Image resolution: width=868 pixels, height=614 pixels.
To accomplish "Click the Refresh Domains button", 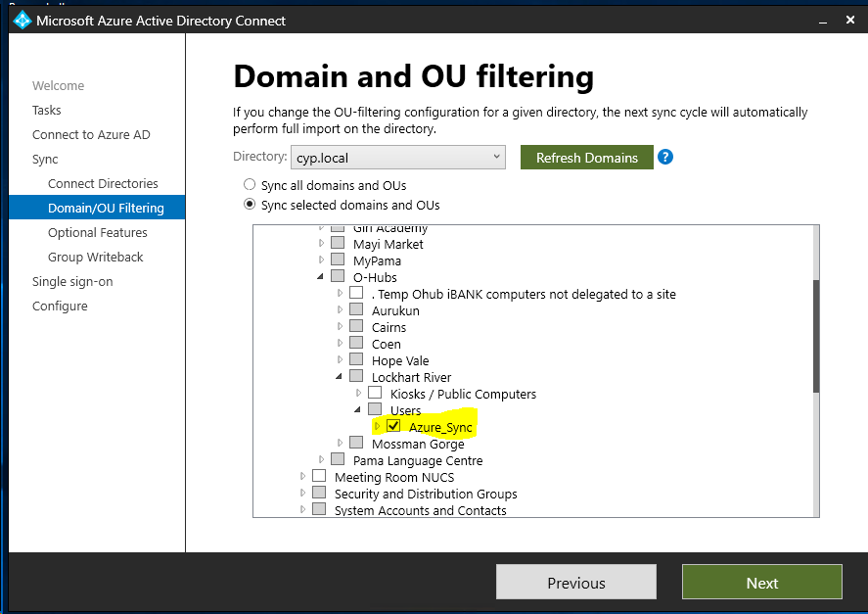I will [587, 158].
